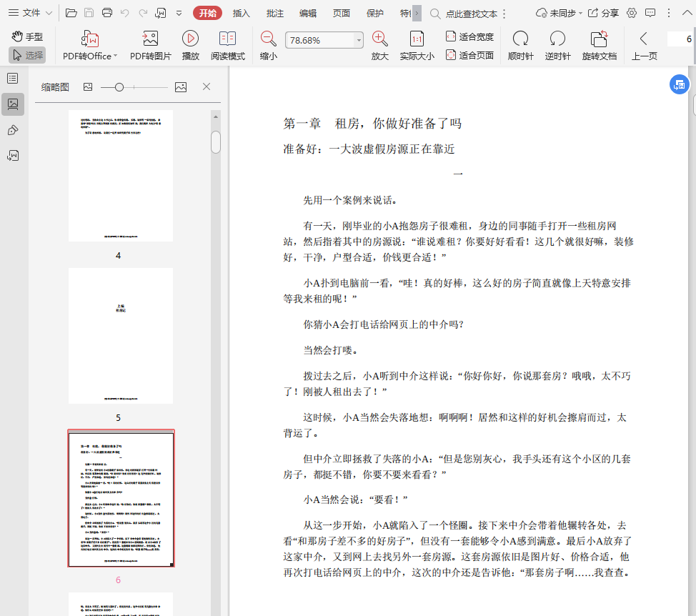The height and width of the screenshot is (616, 696).
Task: Activate the 选择 selection tool
Action: 27,55
